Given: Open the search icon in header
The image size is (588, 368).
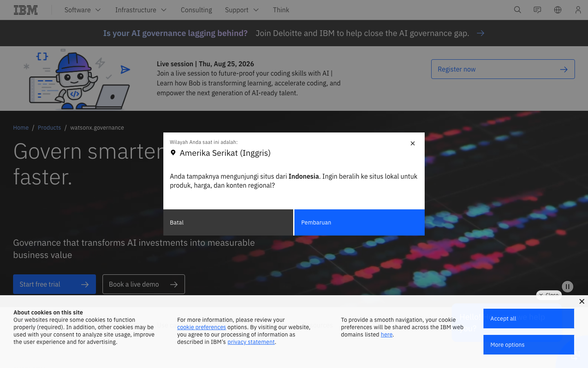Looking at the screenshot, I should [517, 10].
